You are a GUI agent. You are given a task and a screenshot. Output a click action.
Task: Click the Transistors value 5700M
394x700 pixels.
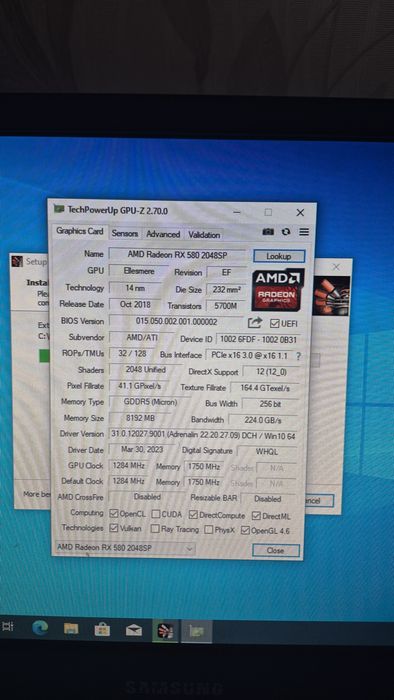click(x=226, y=306)
